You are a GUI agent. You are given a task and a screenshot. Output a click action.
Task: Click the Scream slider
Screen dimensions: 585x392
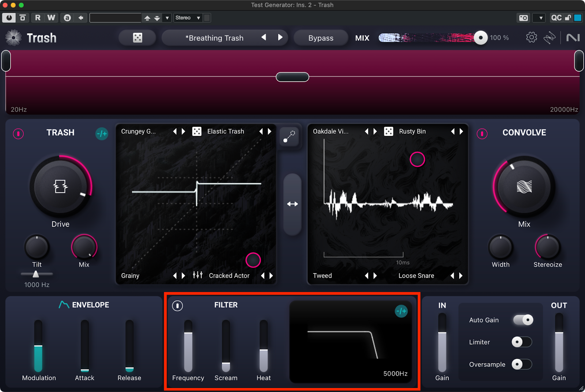coord(226,346)
